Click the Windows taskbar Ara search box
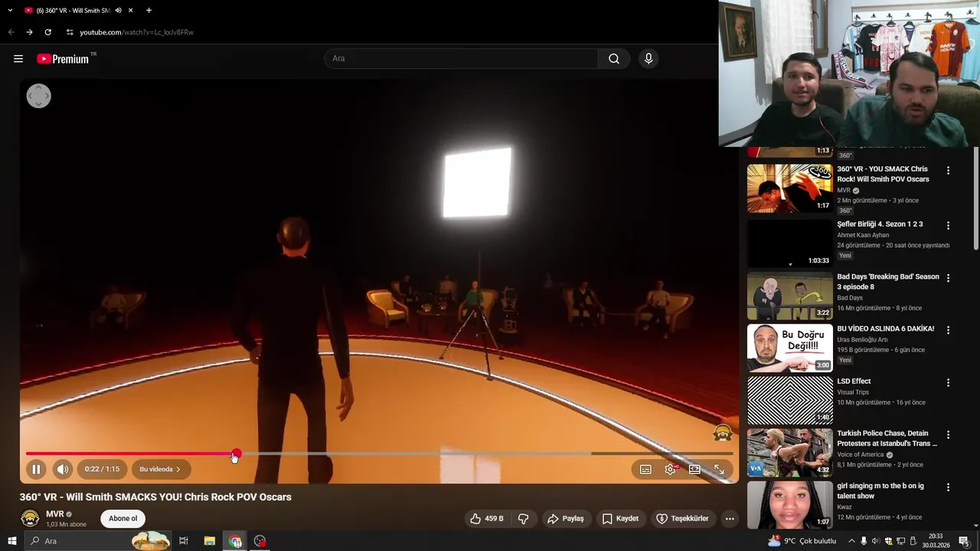Screen dimensions: 980x551 tap(98, 541)
